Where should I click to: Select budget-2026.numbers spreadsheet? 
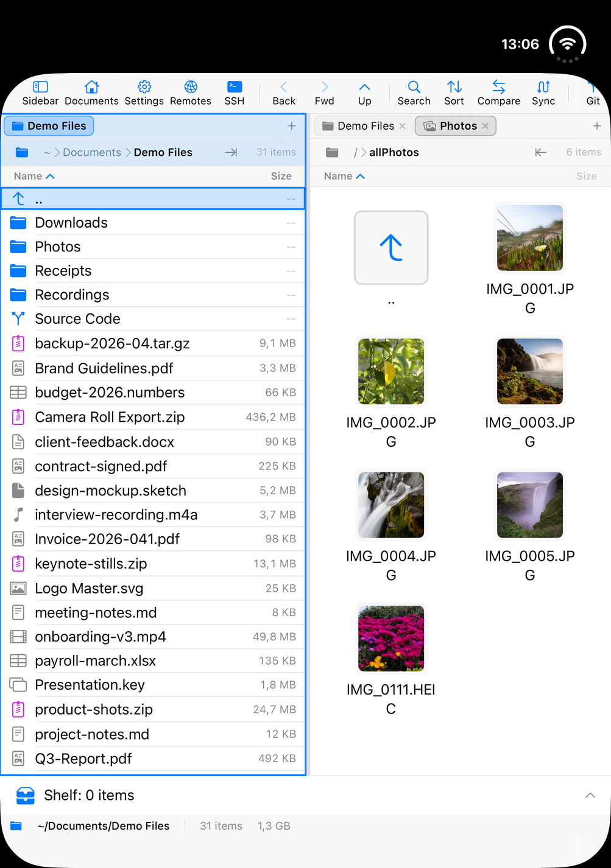click(154, 393)
